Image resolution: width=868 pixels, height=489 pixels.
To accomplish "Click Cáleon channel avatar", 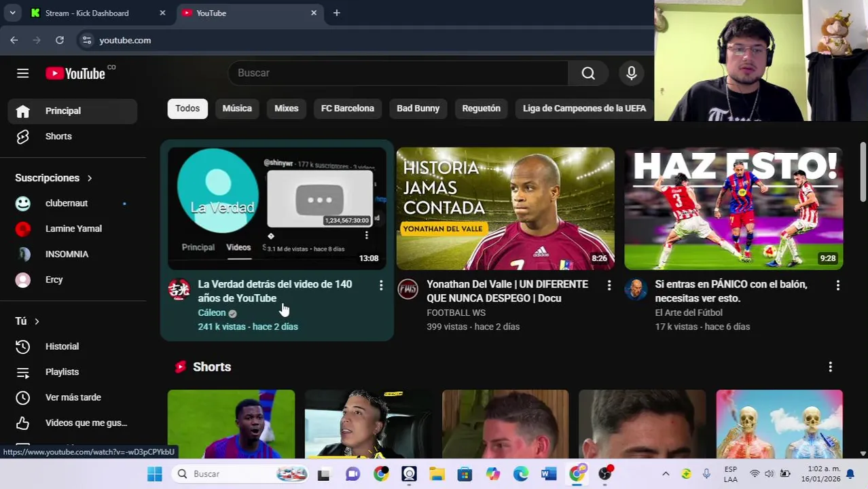I will (x=179, y=289).
